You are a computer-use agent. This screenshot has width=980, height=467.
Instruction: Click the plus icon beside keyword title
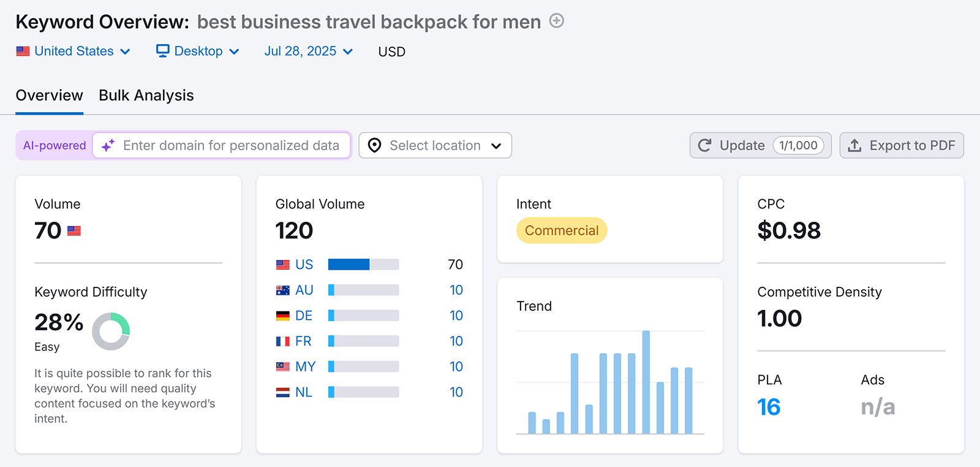tap(556, 21)
